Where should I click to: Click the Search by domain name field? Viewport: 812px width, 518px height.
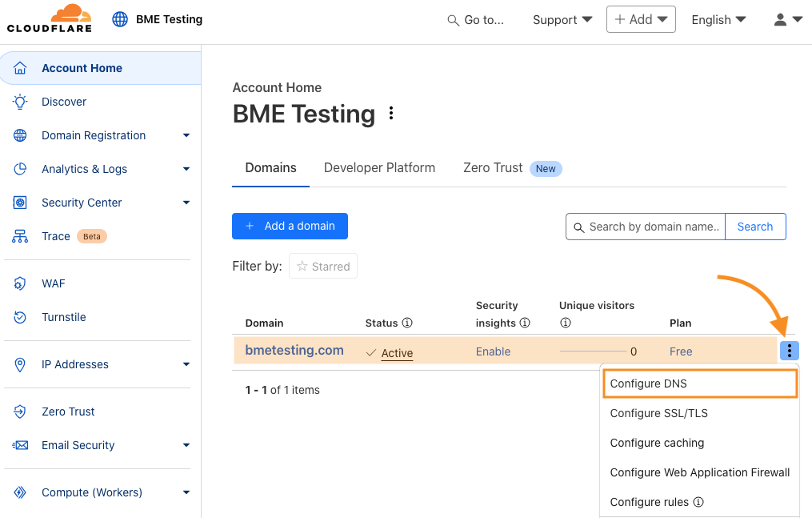[646, 227]
